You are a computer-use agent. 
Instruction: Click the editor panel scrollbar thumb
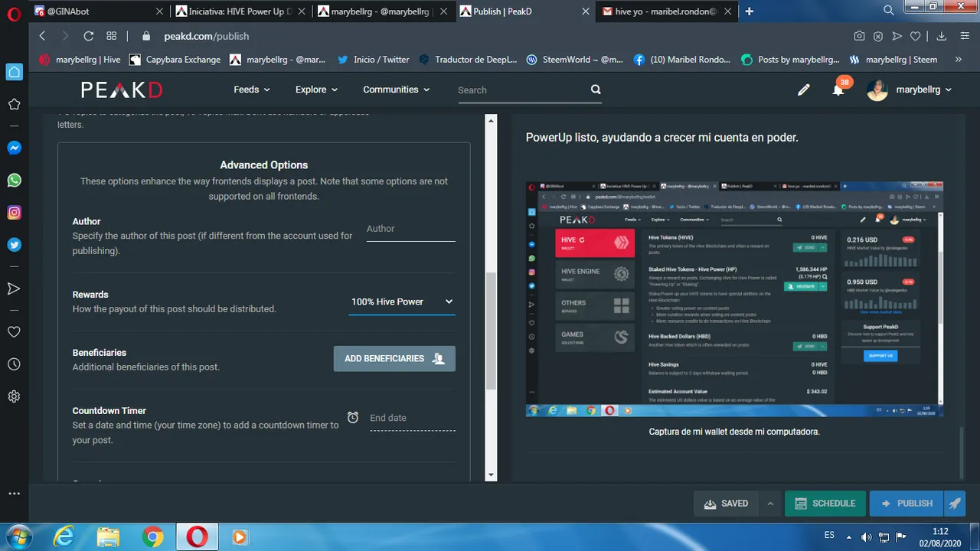(492, 331)
